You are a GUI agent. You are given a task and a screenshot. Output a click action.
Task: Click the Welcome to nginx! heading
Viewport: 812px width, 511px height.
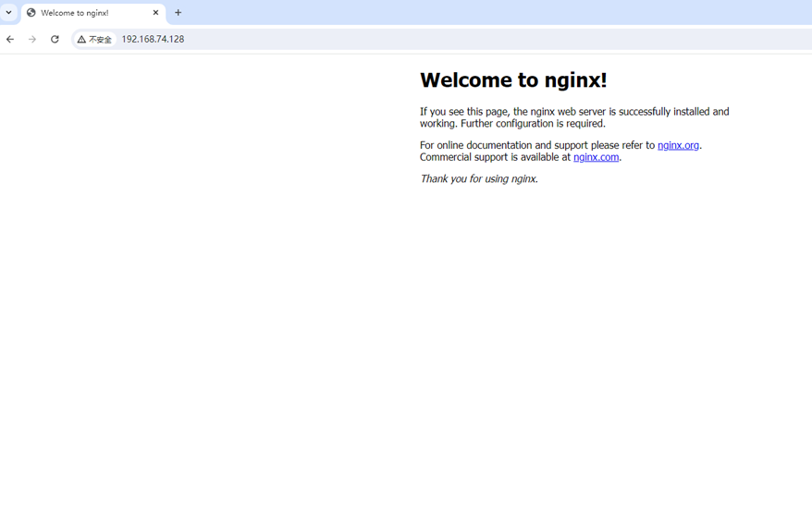pyautogui.click(x=513, y=79)
